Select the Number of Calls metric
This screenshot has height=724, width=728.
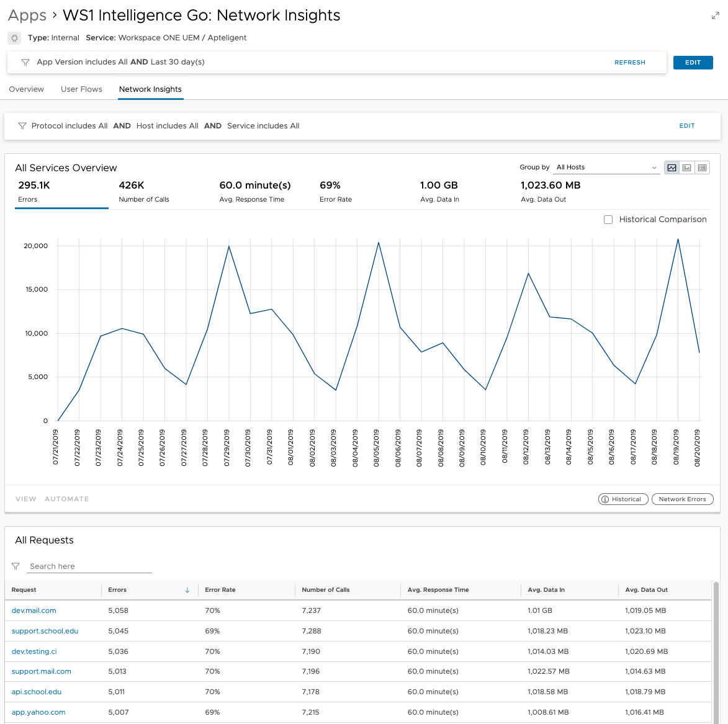pyautogui.click(x=144, y=192)
